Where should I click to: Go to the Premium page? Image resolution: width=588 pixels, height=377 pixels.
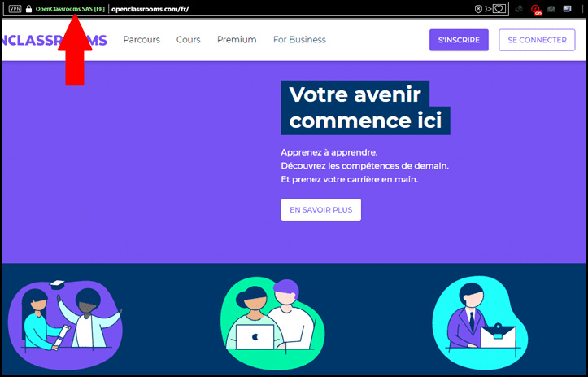click(237, 40)
